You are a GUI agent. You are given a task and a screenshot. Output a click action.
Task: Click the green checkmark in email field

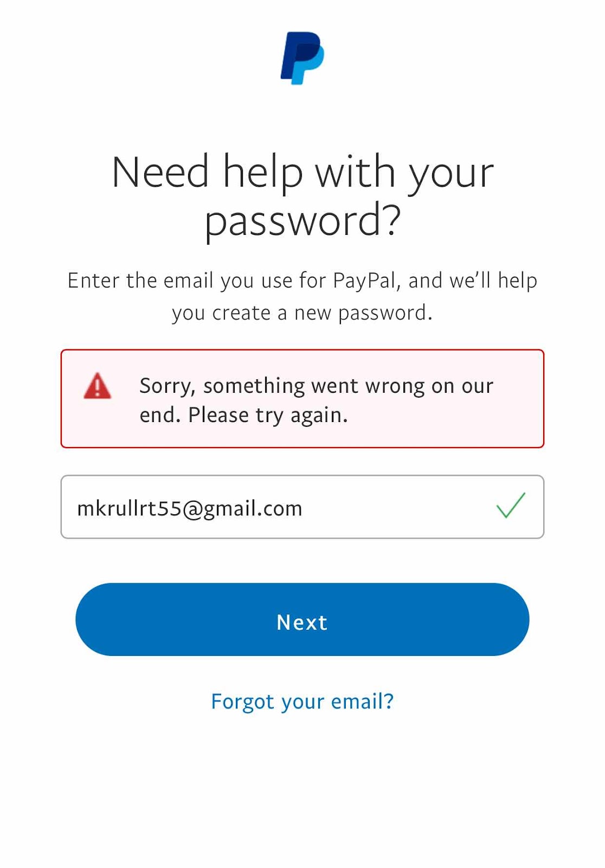click(x=511, y=505)
